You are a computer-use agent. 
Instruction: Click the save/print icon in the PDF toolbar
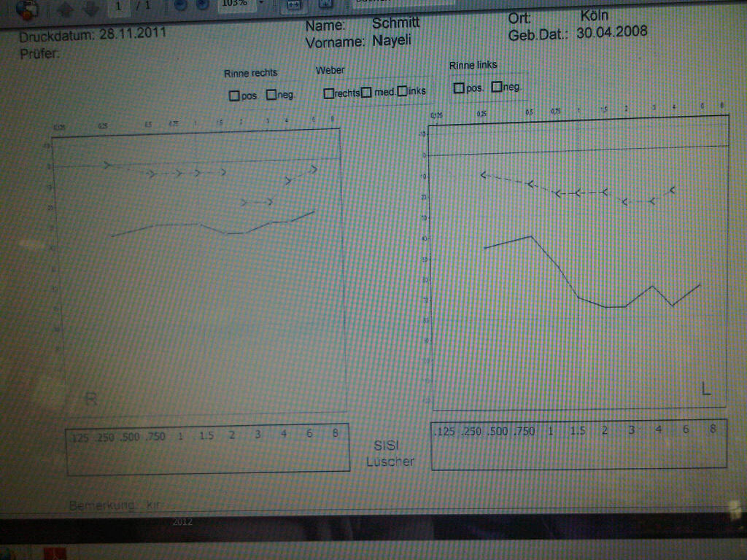[x=26, y=8]
